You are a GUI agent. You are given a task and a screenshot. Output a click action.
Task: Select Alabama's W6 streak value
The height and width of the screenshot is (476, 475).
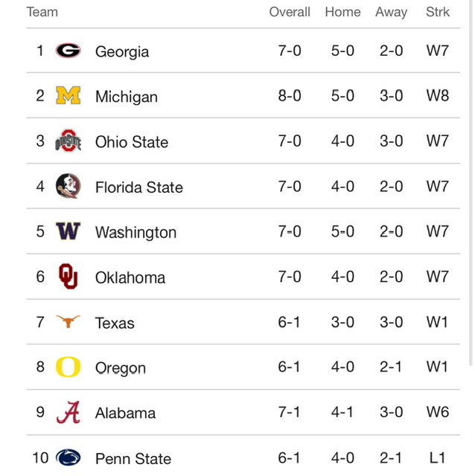coord(438,412)
